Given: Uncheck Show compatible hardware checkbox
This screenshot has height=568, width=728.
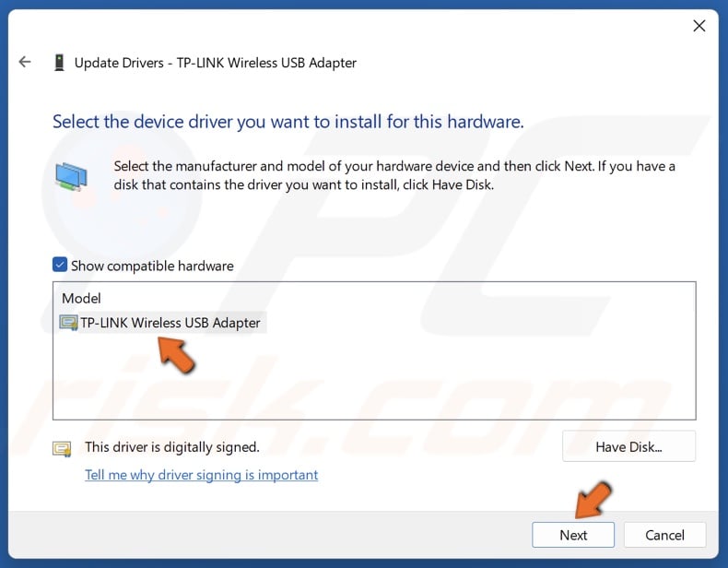Looking at the screenshot, I should pyautogui.click(x=60, y=265).
